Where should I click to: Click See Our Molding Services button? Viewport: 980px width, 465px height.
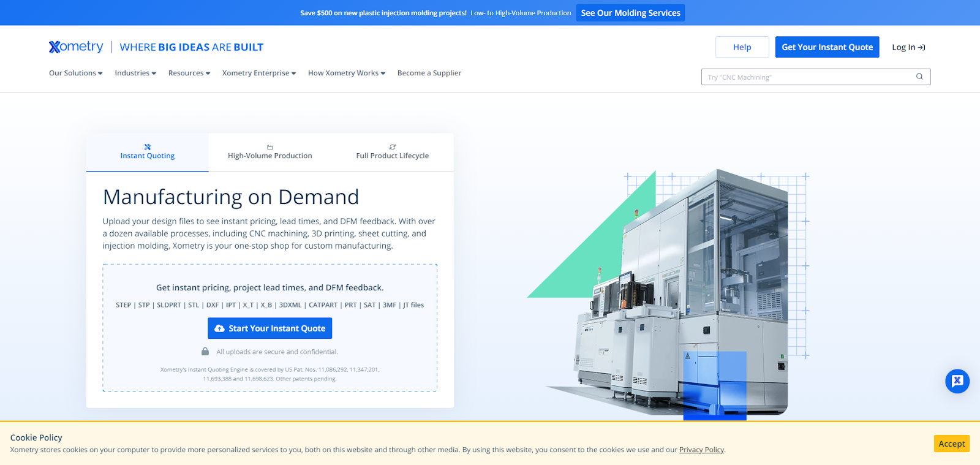pyautogui.click(x=631, y=13)
